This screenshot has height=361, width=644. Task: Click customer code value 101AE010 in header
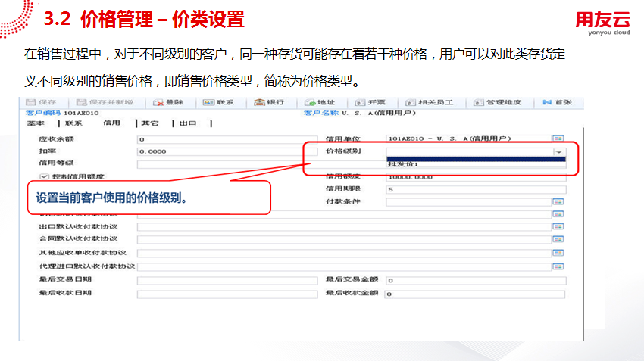pos(81,113)
